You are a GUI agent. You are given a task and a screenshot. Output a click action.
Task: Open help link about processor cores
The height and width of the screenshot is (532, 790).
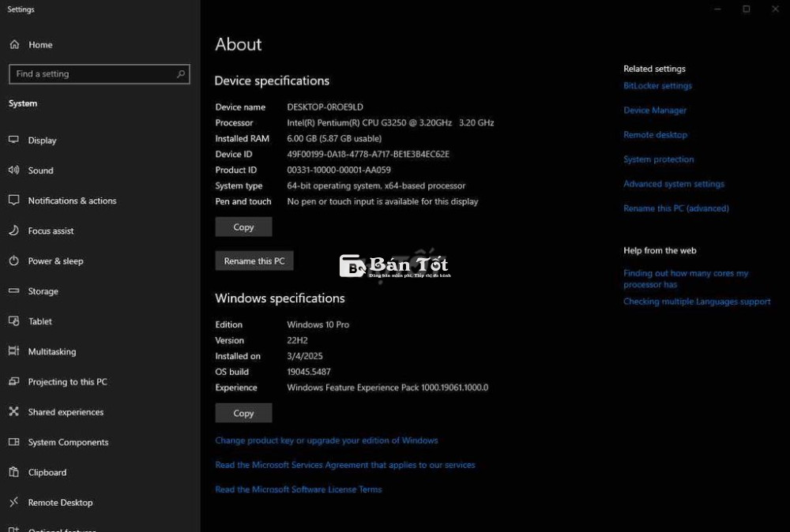point(686,279)
